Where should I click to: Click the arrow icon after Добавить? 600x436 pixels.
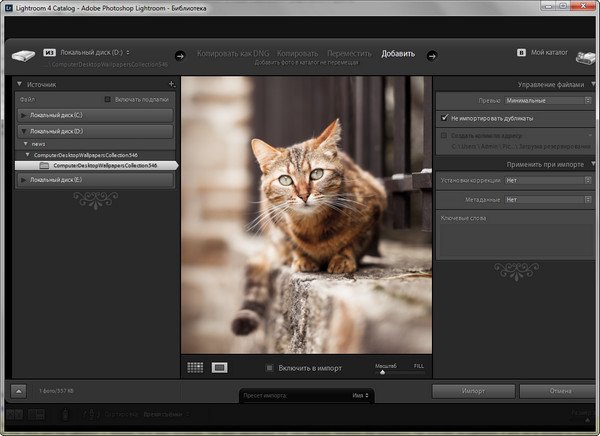tap(433, 54)
